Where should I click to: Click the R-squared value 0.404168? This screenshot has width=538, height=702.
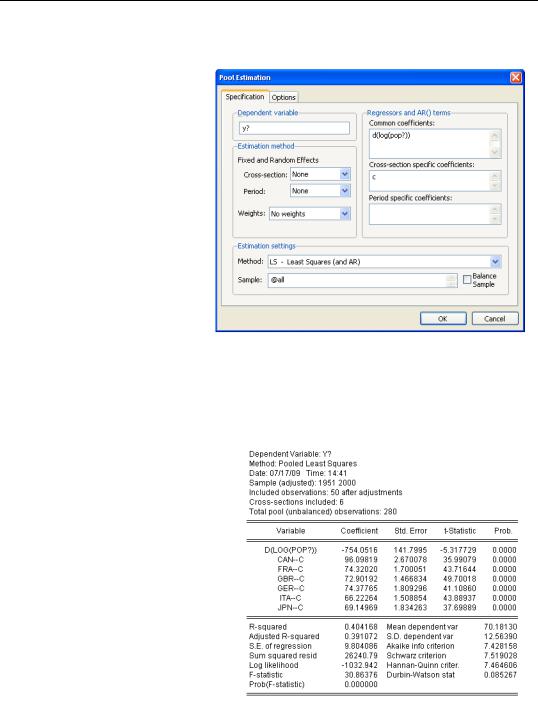[x=361, y=627]
